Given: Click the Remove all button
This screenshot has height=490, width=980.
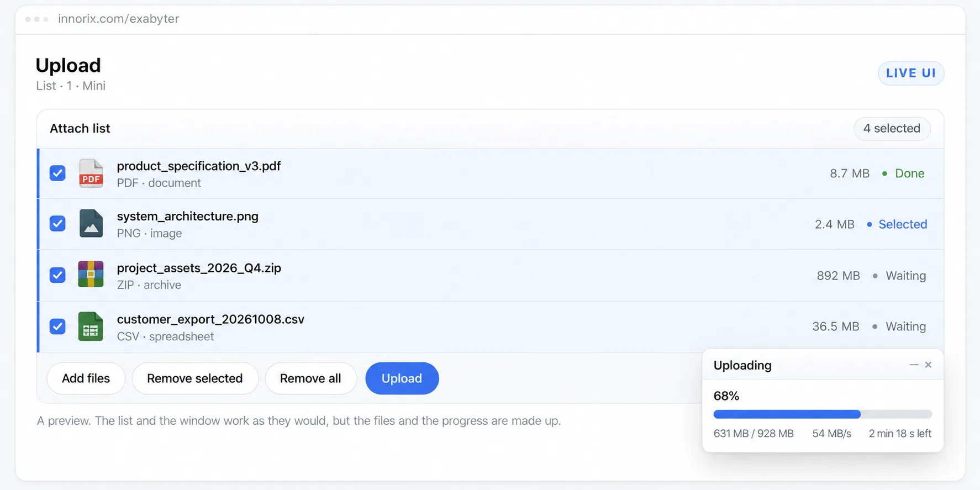Looking at the screenshot, I should (310, 378).
